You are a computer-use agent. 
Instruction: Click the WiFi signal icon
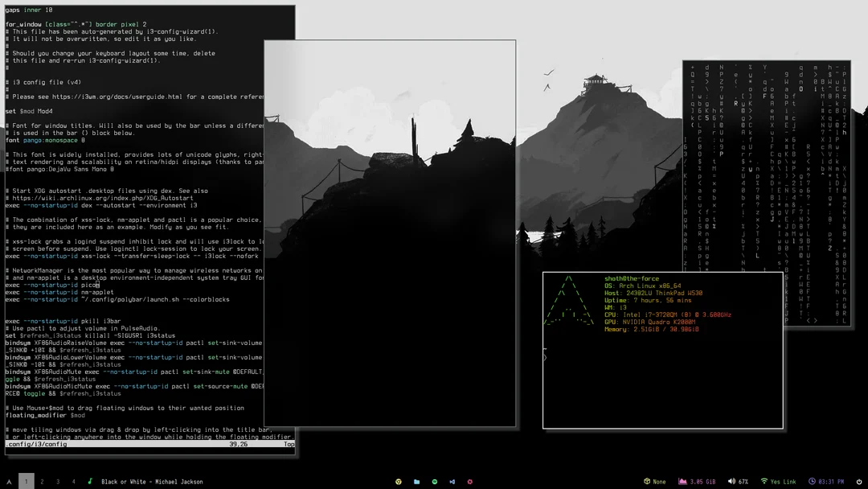[764, 481]
